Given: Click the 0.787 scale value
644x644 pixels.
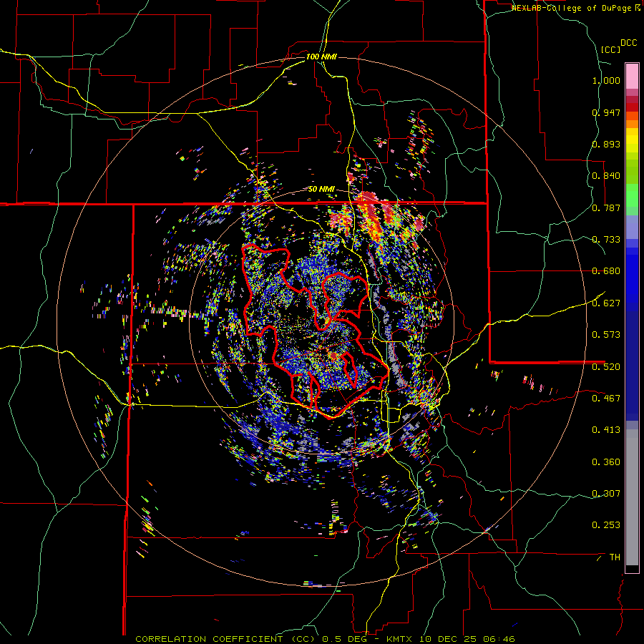Looking at the screenshot, I should 606,208.
